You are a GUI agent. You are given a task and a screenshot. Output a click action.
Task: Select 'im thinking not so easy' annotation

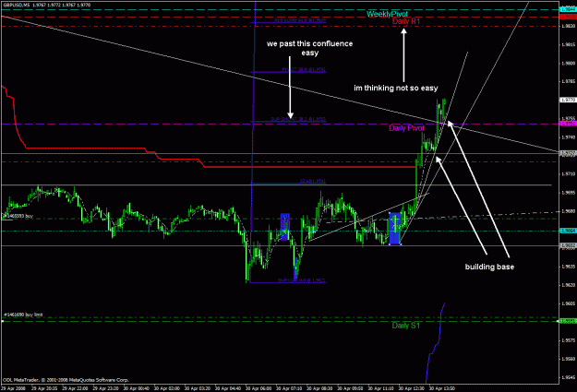(395, 88)
